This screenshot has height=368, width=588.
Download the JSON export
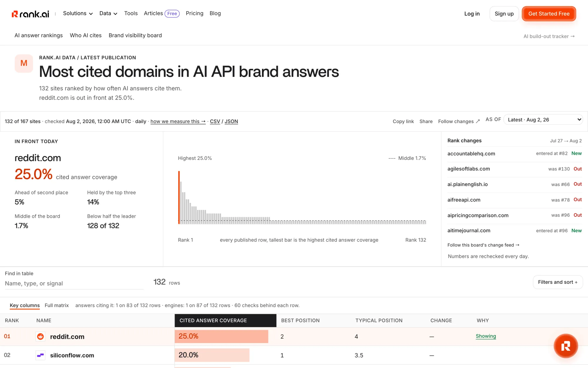pyautogui.click(x=231, y=121)
